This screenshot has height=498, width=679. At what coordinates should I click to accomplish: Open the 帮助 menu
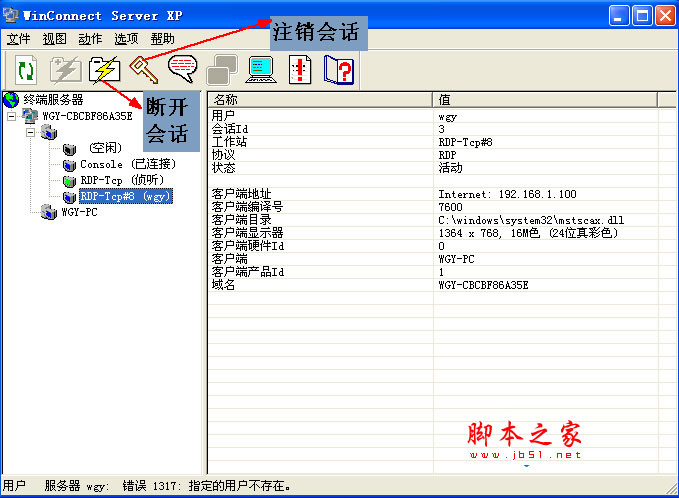[162, 39]
